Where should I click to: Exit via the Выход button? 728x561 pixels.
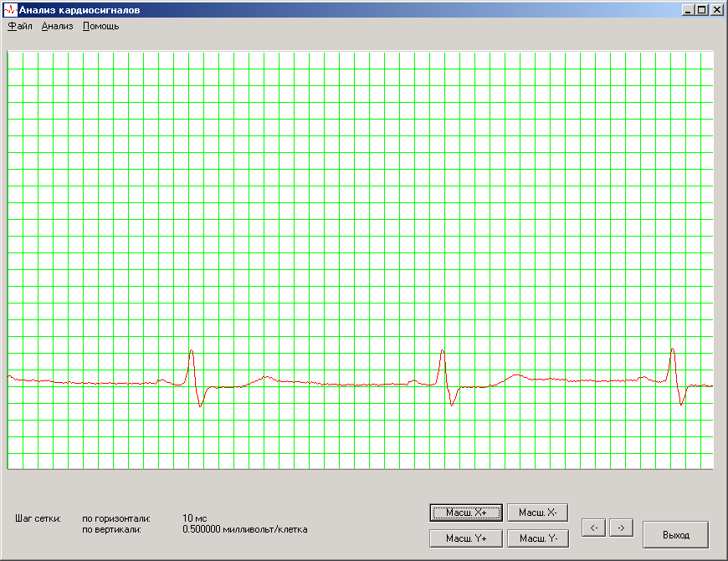676,535
